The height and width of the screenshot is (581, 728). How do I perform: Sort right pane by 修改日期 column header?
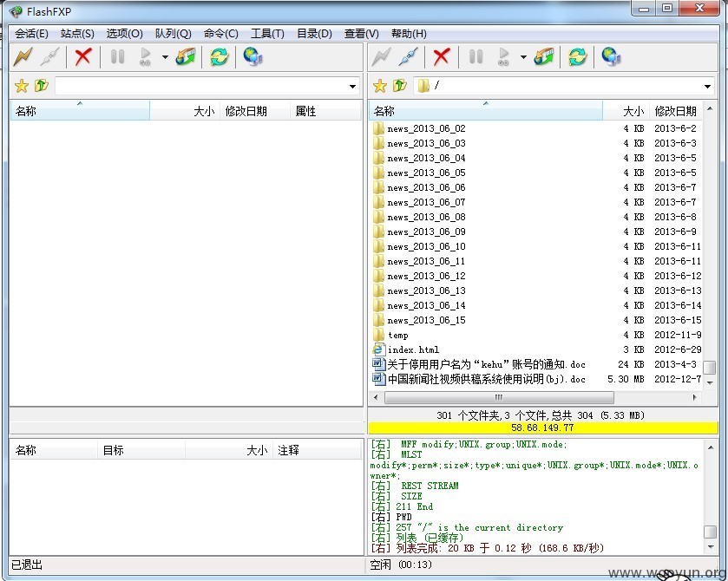676,111
